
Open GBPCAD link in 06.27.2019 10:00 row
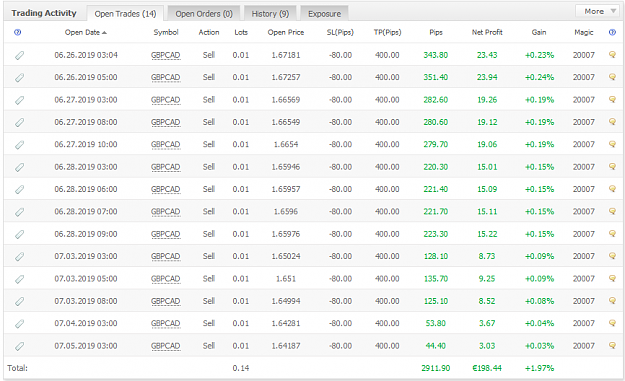click(166, 145)
